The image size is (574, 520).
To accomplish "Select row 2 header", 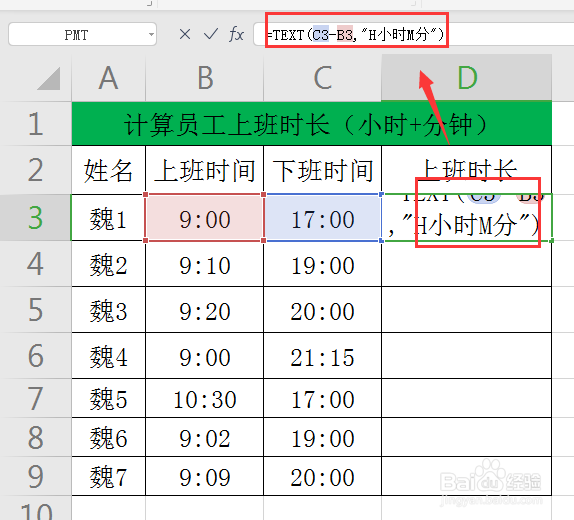I will (x=36, y=170).
